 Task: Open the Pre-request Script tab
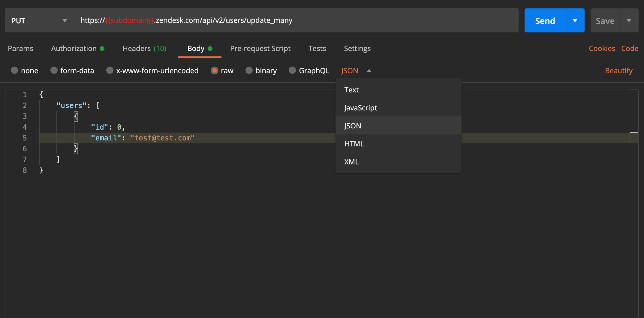(x=260, y=48)
